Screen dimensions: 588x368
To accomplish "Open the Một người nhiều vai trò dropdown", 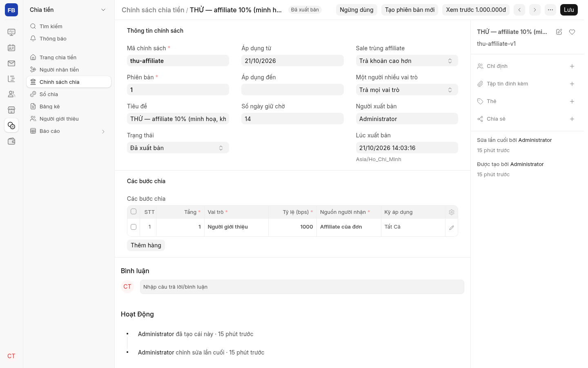I will point(407,90).
